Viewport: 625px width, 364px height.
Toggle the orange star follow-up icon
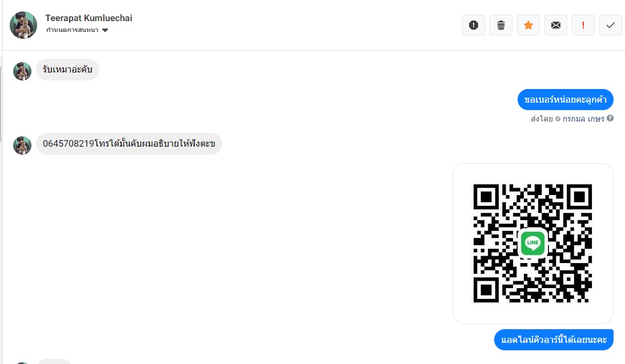528,25
